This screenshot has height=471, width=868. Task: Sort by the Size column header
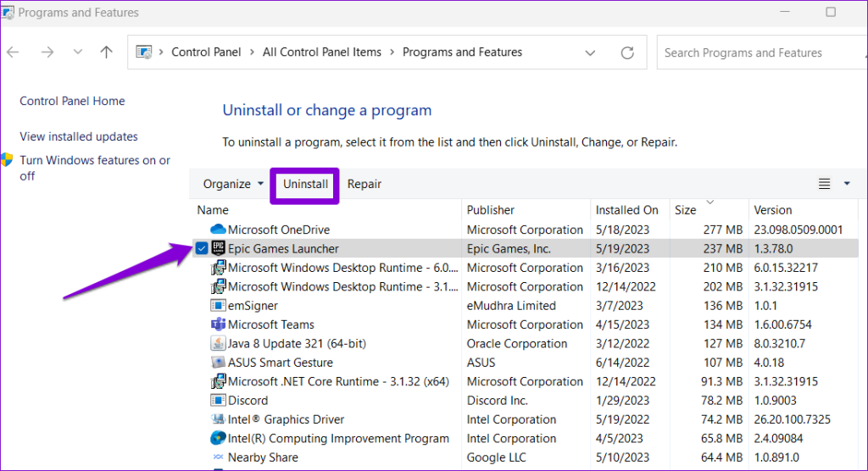coord(685,210)
